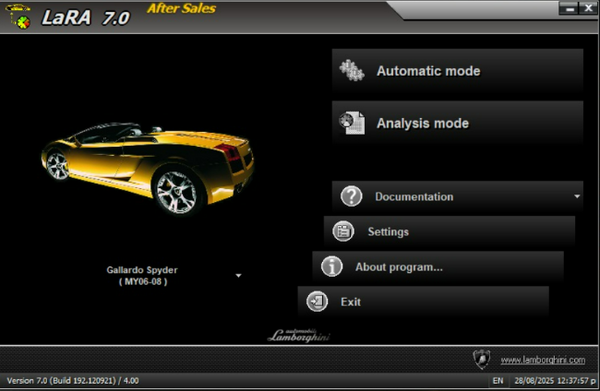This screenshot has height=391, width=600.
Task: Click the Automatic mode gears icon
Action: coord(352,71)
